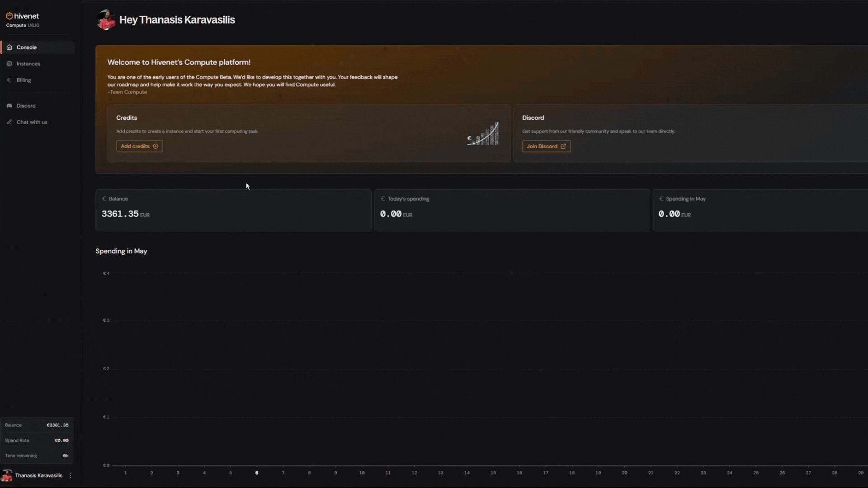Click the Spending in May summary card
Viewport: 868px width, 488px height.
(759, 210)
